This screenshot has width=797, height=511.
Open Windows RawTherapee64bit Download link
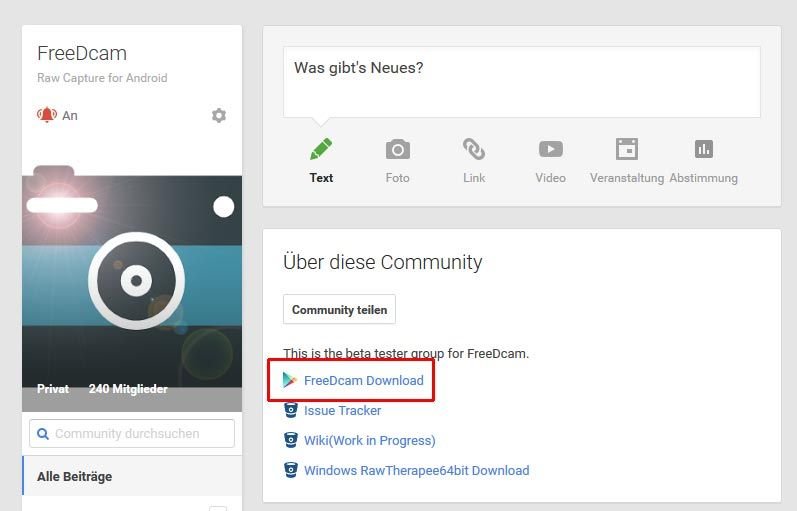pos(416,470)
